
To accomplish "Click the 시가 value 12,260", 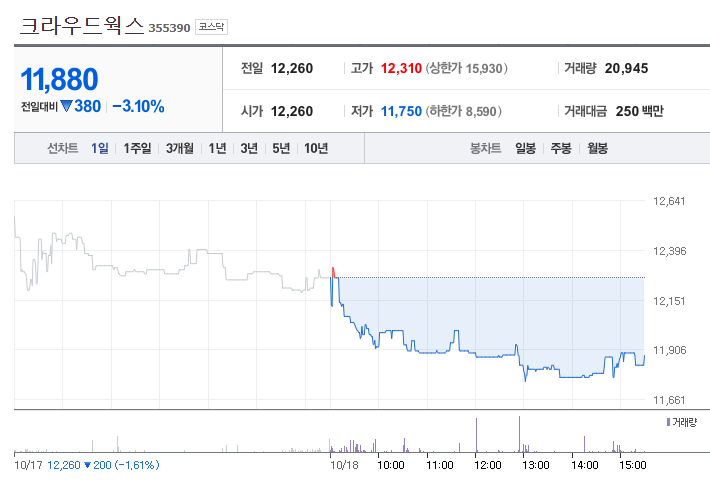I will point(292,111).
